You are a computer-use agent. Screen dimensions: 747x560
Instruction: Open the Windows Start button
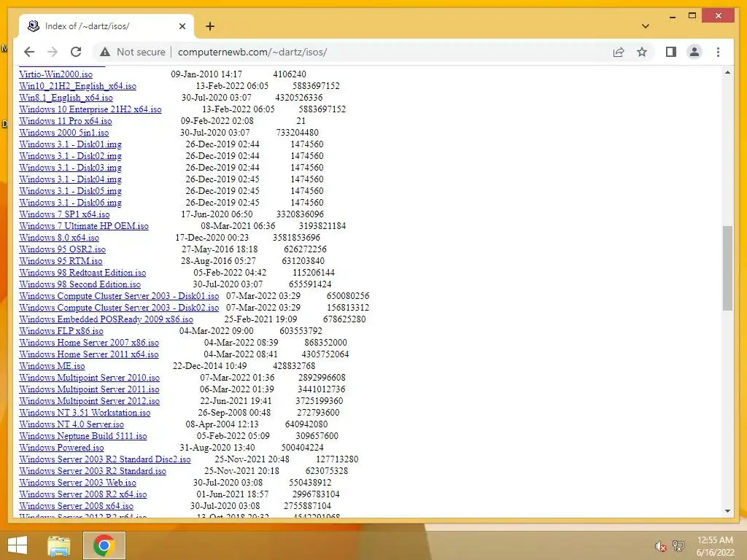coord(18,545)
